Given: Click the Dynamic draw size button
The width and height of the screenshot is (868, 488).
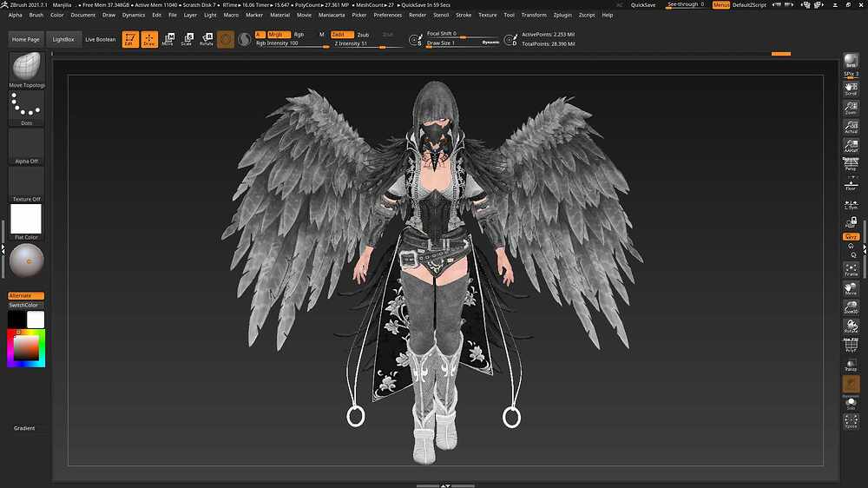Looking at the screenshot, I should tap(490, 43).
